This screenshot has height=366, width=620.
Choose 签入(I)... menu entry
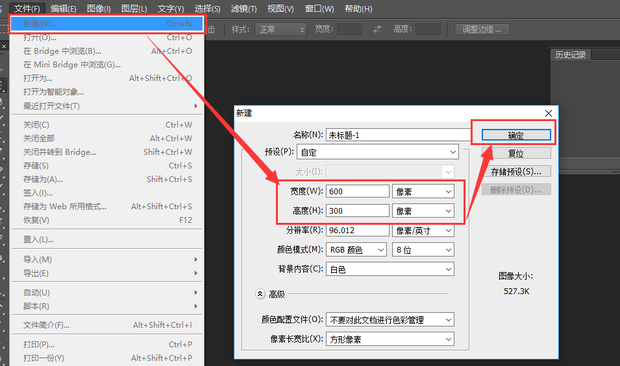[107, 193]
